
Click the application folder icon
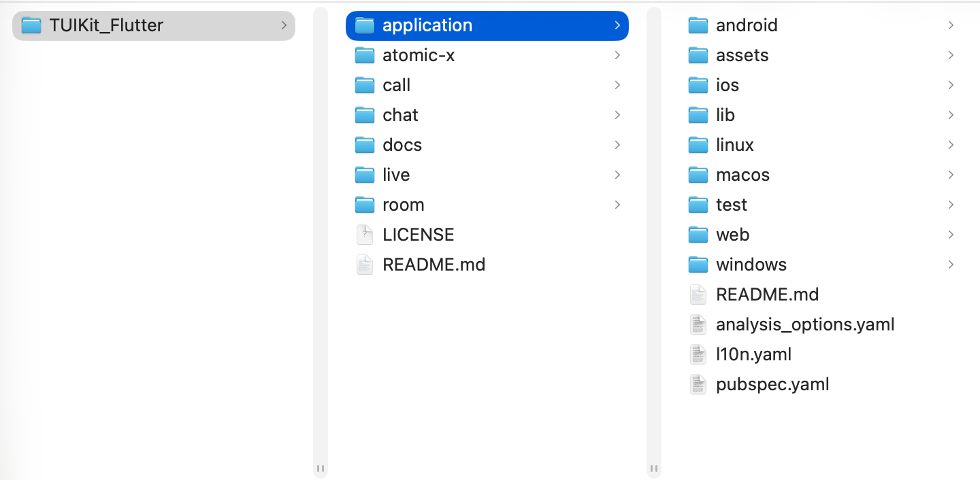click(x=365, y=26)
